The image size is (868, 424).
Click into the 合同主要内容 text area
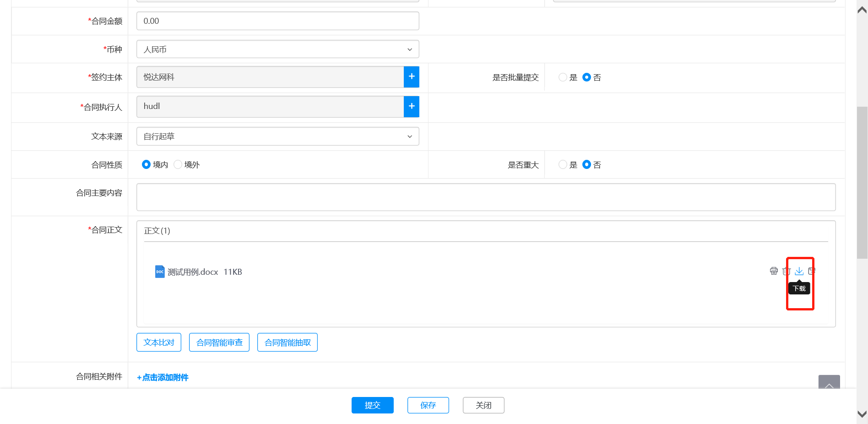(x=485, y=197)
